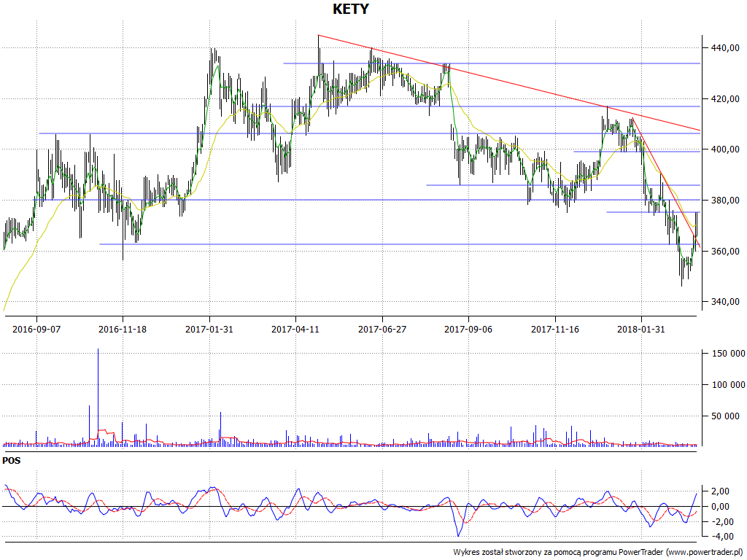Click the deepest trough of blue POS line
The image size is (747, 560).
tap(458, 536)
